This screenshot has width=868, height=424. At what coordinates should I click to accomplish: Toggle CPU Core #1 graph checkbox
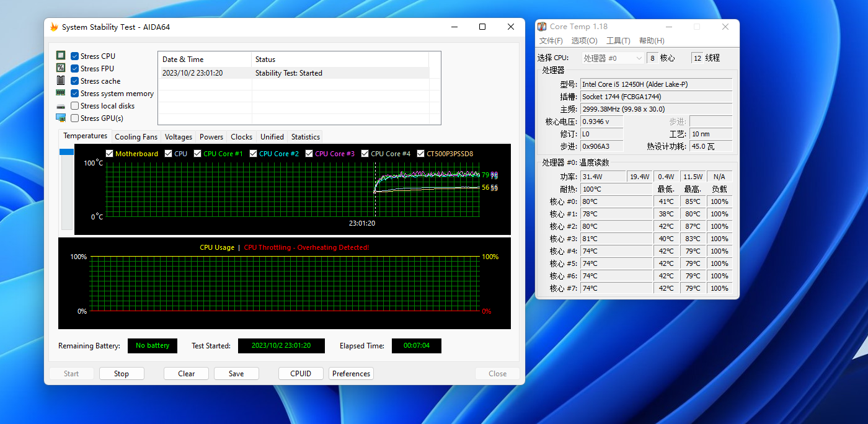[x=198, y=154]
